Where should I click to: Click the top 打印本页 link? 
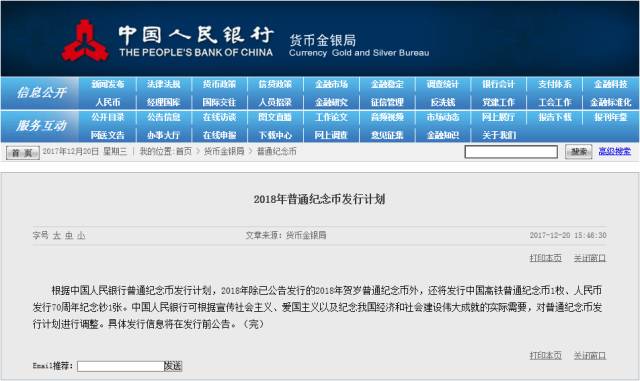pyautogui.click(x=545, y=258)
